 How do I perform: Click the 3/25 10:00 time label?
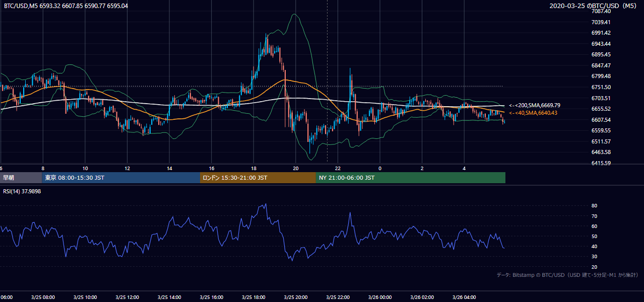(85, 297)
